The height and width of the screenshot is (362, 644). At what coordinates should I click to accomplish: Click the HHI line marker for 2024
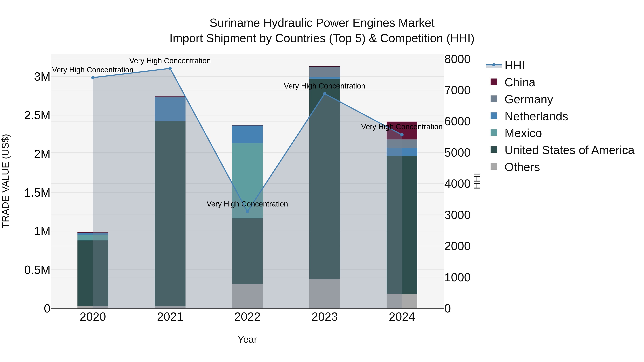(x=402, y=135)
